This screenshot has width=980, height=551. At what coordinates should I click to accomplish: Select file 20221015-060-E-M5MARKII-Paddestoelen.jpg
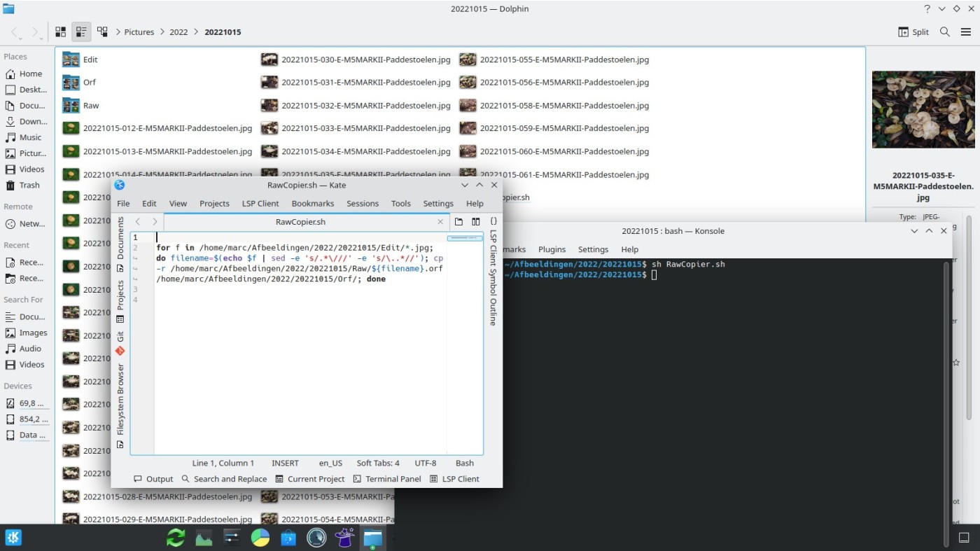(x=554, y=151)
